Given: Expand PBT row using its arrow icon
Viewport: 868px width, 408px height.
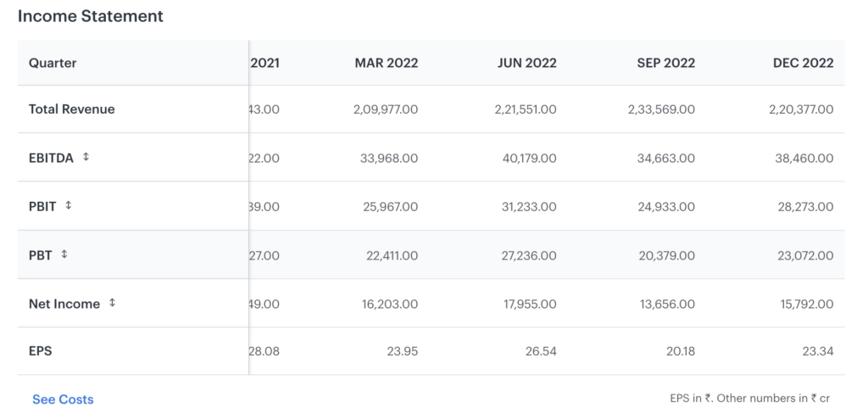Looking at the screenshot, I should 64,254.
